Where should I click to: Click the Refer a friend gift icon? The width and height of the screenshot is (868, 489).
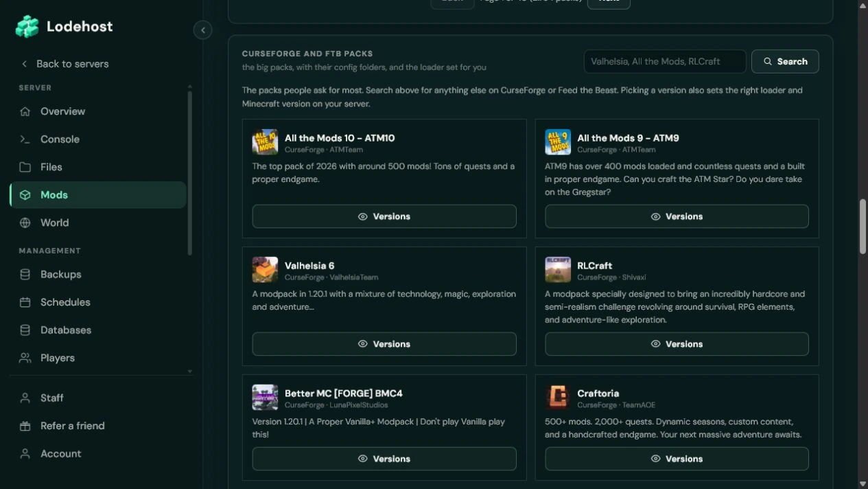[x=25, y=426]
